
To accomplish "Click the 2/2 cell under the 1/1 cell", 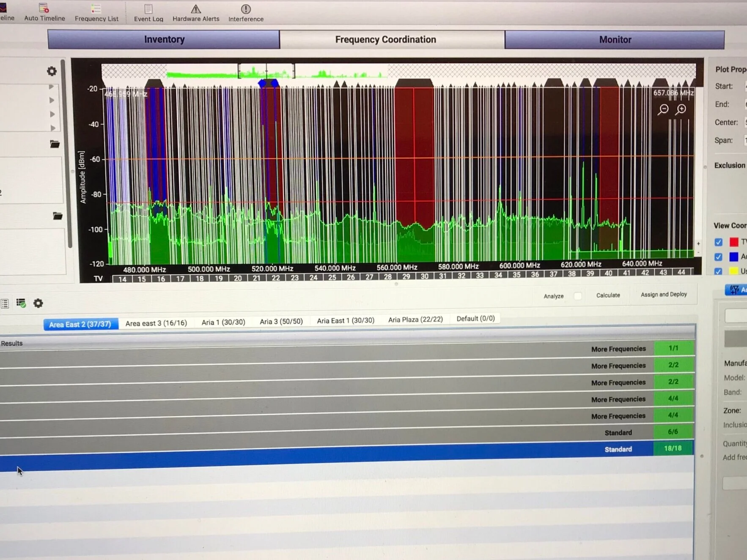I will tap(673, 365).
